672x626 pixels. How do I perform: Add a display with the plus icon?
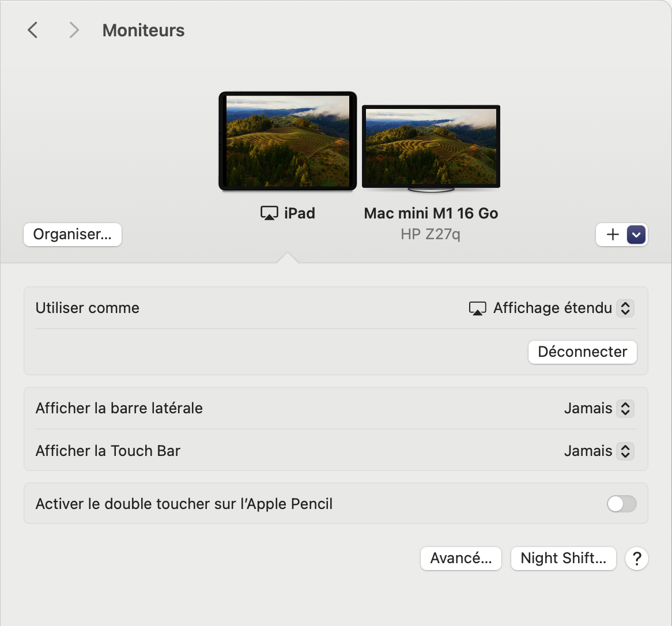613,235
